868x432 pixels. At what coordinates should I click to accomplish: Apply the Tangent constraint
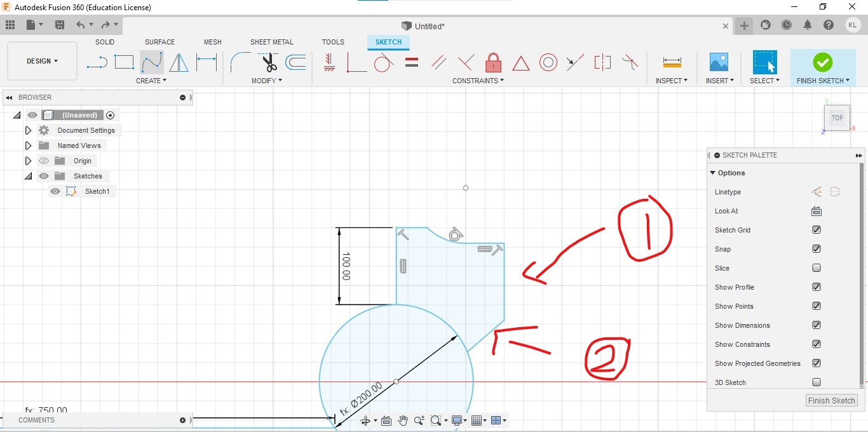point(384,62)
